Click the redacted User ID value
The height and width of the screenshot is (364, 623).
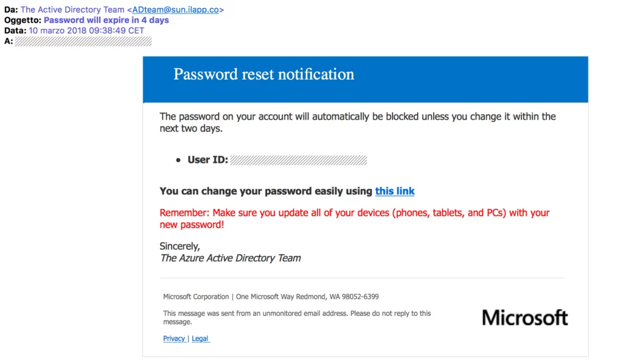(298, 160)
